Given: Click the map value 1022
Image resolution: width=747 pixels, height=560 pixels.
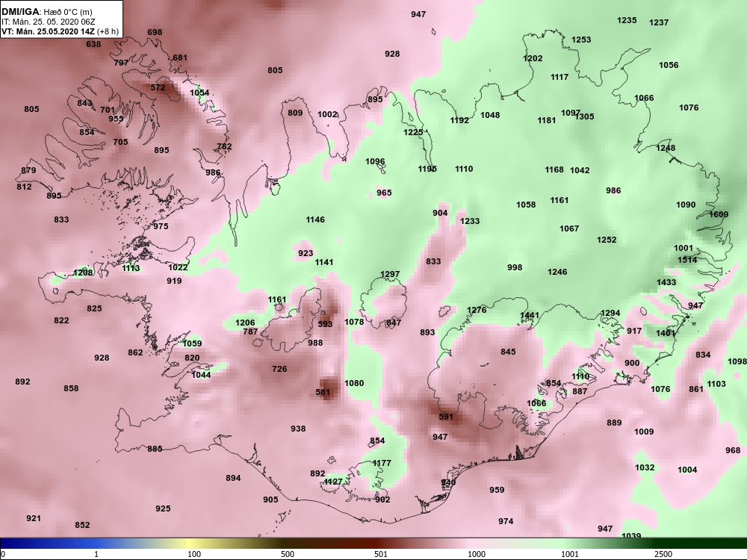Looking at the screenshot, I should 178,267.
